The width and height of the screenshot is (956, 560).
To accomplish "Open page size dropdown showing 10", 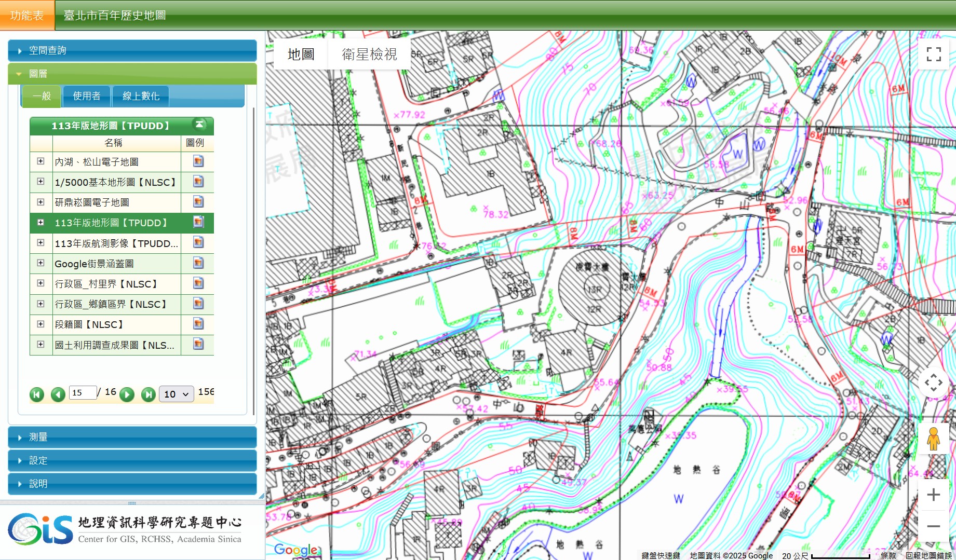I will tap(176, 394).
